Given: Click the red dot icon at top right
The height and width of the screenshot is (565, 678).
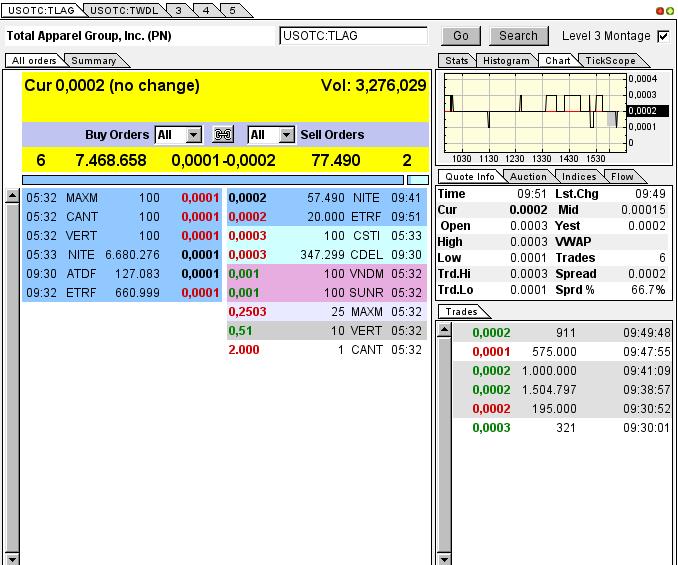Looking at the screenshot, I should click(x=660, y=11).
